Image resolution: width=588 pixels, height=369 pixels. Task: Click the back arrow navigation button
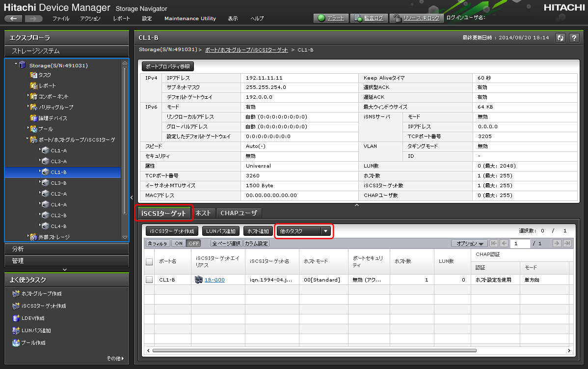pos(13,18)
